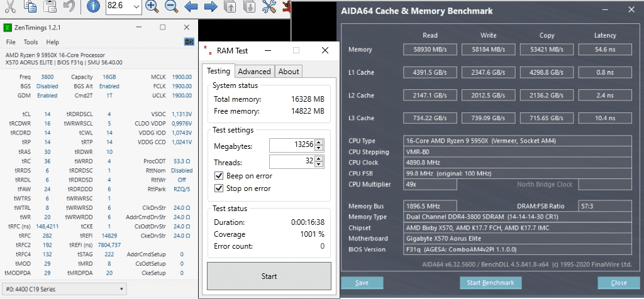The image size is (644, 299).
Task: Click the L2 Cache Write value 2012.5 GB/s
Action: 488,95
